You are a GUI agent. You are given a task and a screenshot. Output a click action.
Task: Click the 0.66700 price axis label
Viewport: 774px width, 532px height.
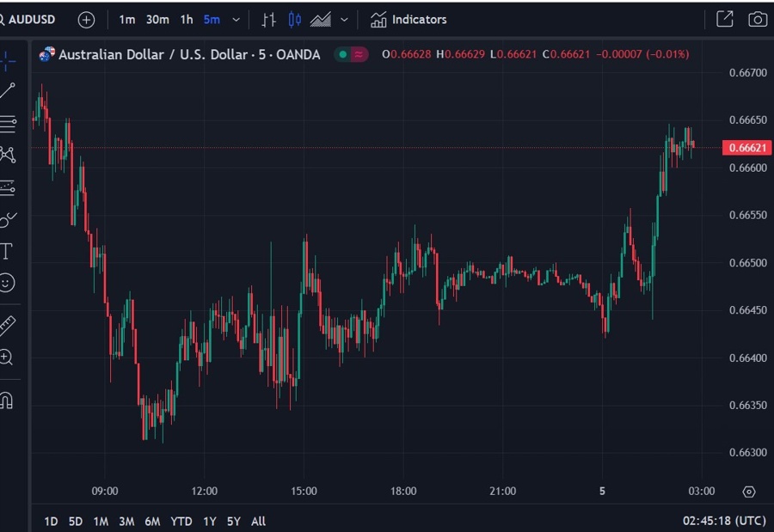click(748, 72)
